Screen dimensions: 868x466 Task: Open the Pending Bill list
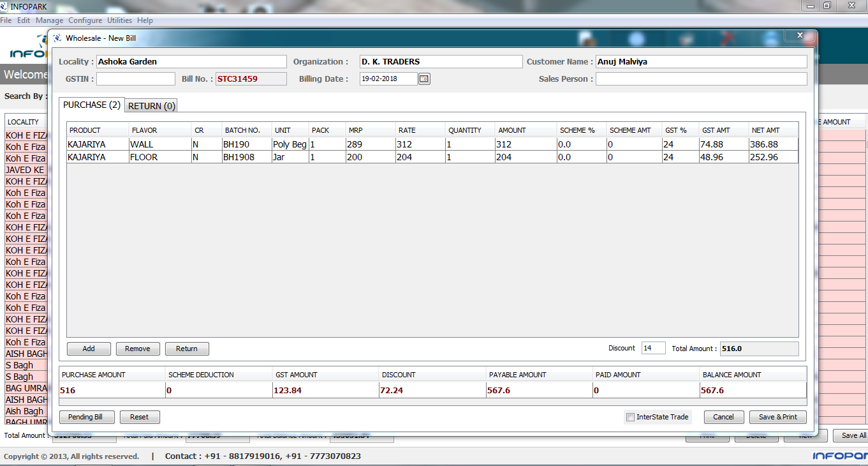tap(87, 417)
